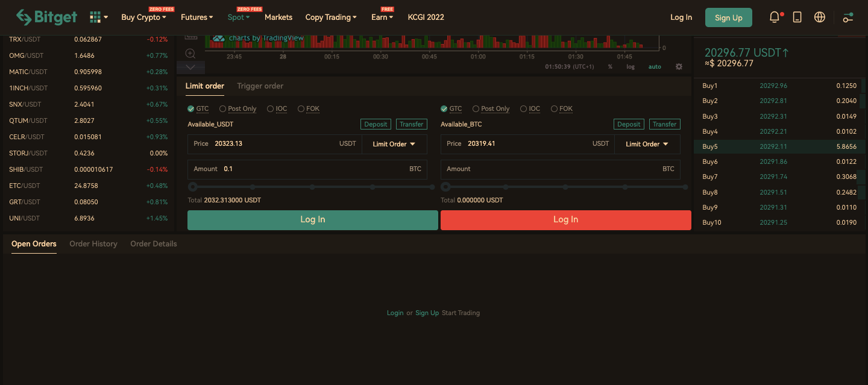Select the Order Details tab

click(154, 244)
